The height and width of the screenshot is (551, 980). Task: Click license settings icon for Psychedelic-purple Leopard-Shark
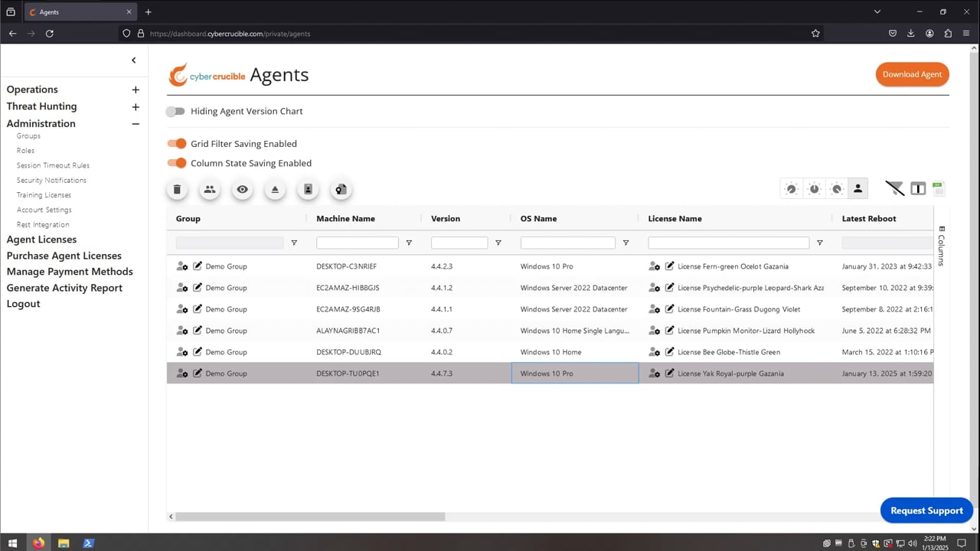point(655,288)
